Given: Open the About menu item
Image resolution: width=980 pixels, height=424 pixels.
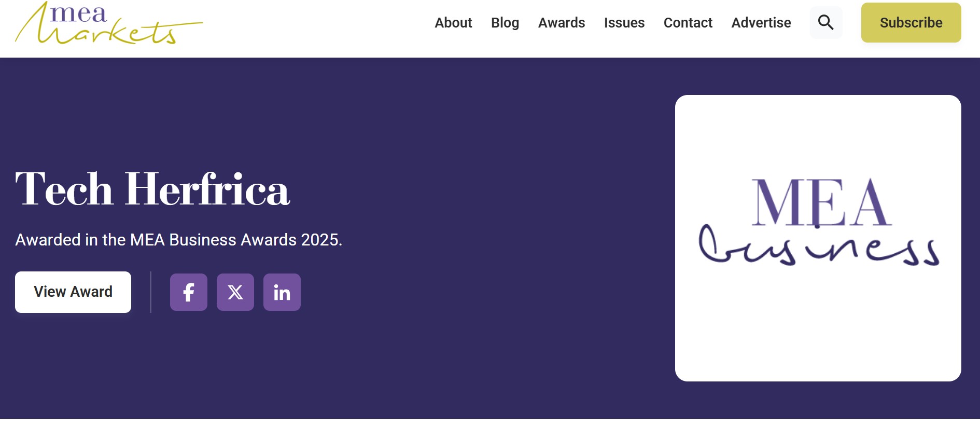Looking at the screenshot, I should coord(453,23).
